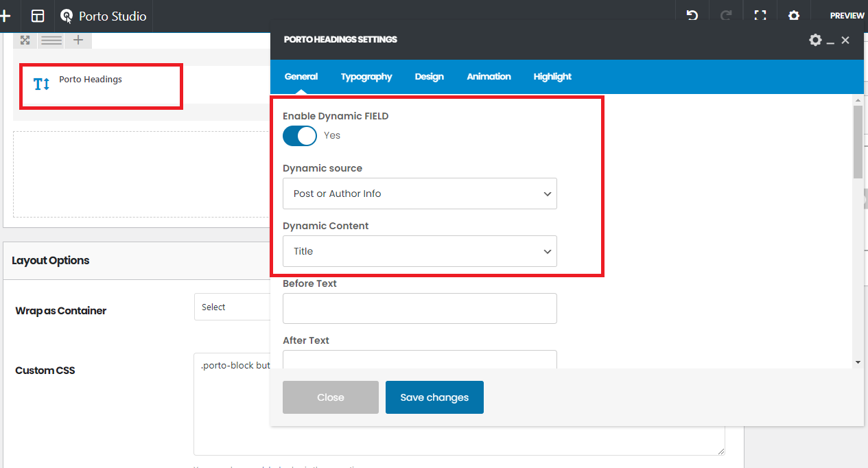868x468 pixels.
Task: Click the After Text input field
Action: point(420,360)
